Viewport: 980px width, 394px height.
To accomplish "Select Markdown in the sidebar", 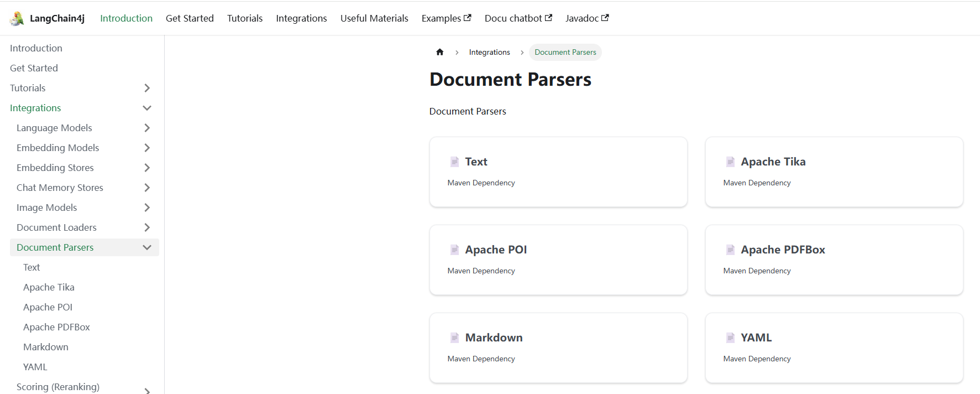I will tap(46, 347).
